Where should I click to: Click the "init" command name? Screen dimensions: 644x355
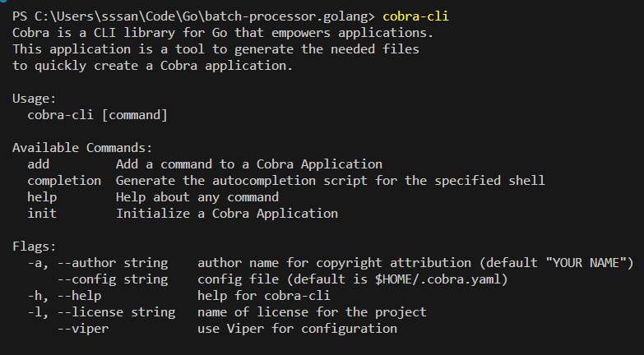click(x=42, y=214)
